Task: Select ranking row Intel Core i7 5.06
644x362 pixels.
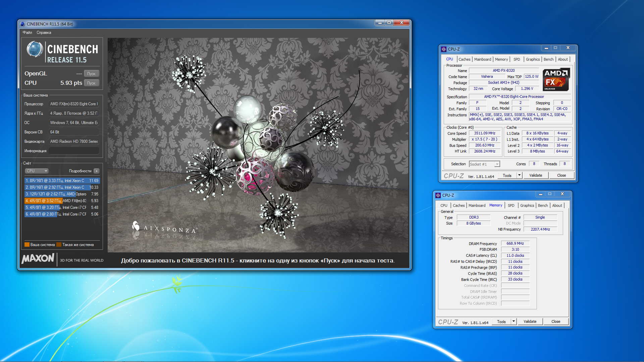Action: 62,214
